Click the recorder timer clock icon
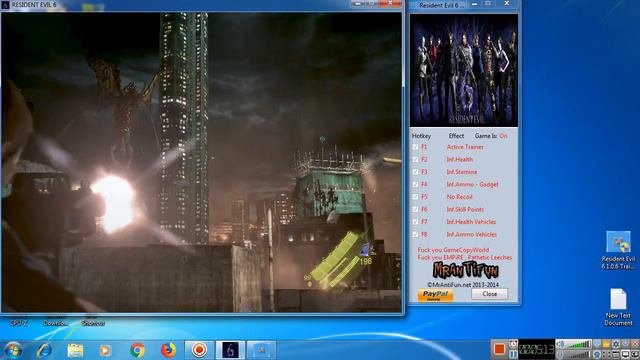640x360 pixels. [513, 344]
